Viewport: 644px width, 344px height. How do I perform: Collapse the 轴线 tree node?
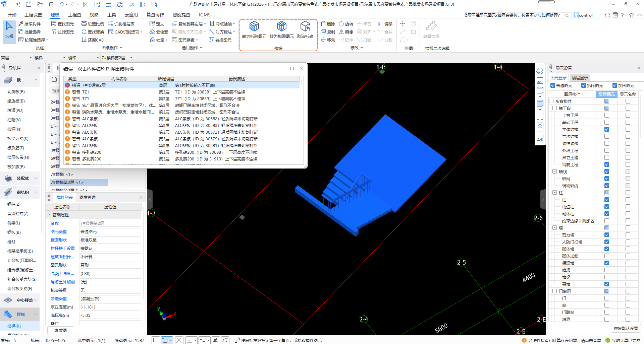point(554,171)
